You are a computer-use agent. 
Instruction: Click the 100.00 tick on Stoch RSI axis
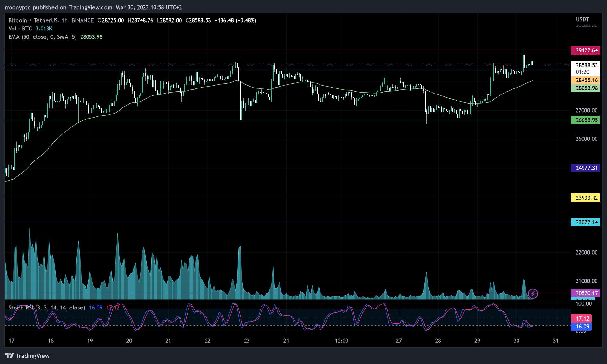pyautogui.click(x=584, y=304)
